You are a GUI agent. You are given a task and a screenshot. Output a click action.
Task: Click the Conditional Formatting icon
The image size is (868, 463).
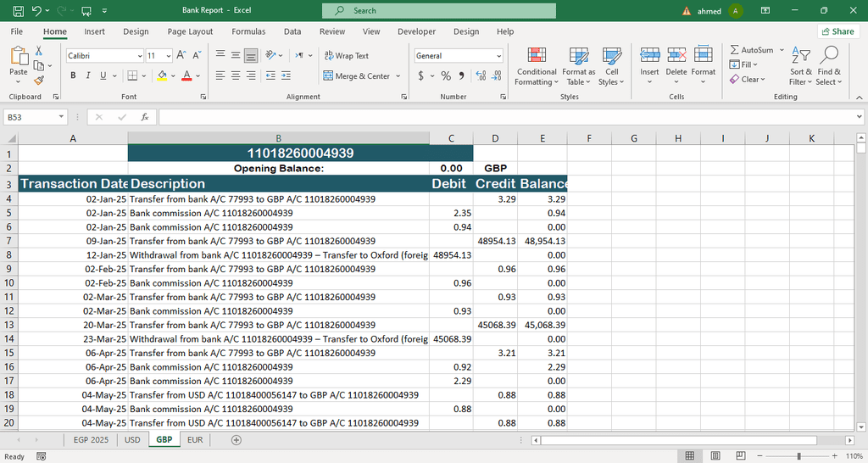537,56
